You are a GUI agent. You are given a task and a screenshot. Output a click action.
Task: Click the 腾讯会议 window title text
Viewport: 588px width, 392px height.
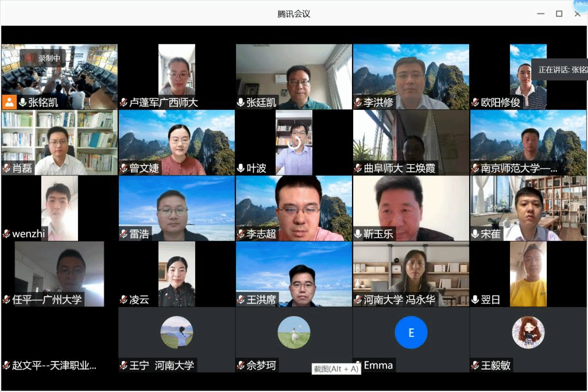coord(293,14)
